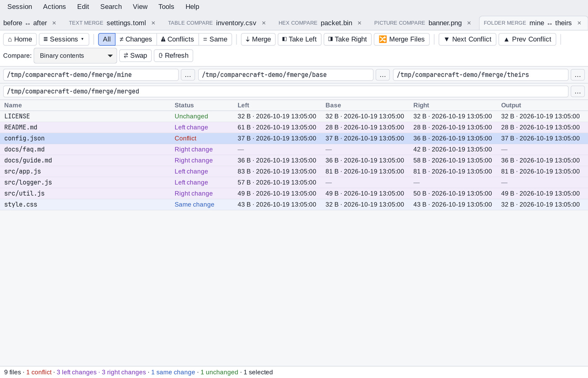Browse for the theirs folder path
The width and height of the screenshot is (588, 378).
(x=578, y=75)
